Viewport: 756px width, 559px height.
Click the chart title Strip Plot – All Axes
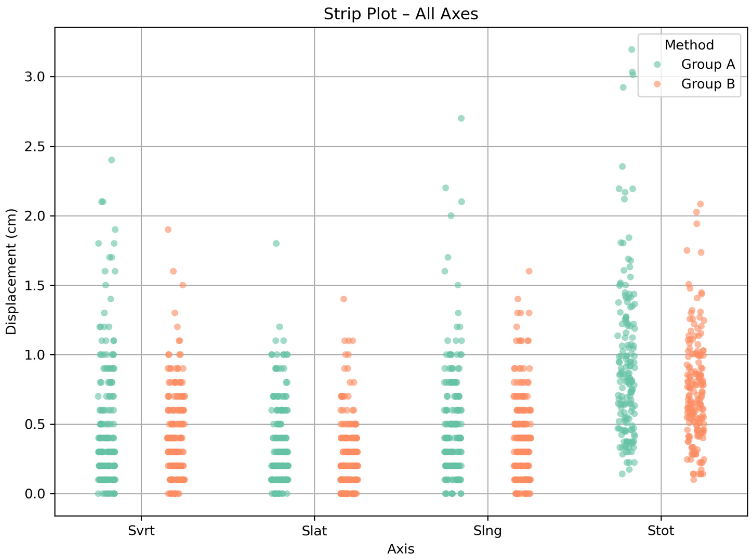click(401, 14)
